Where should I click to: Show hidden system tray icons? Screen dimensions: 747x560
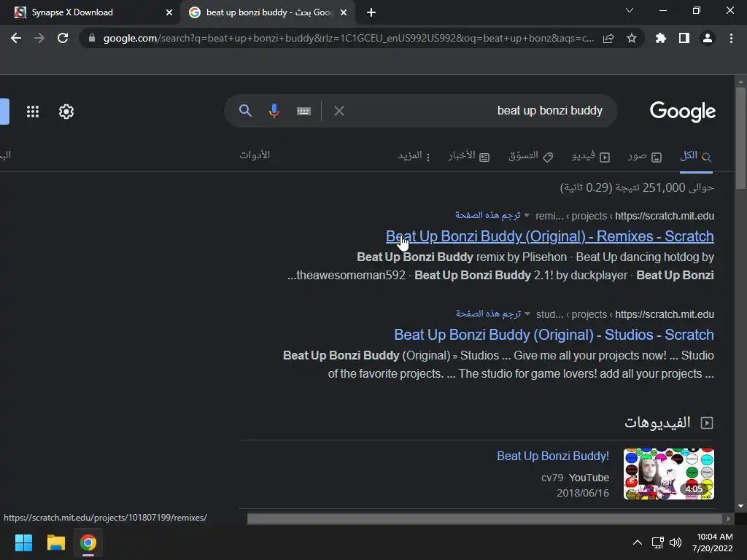[637, 542]
